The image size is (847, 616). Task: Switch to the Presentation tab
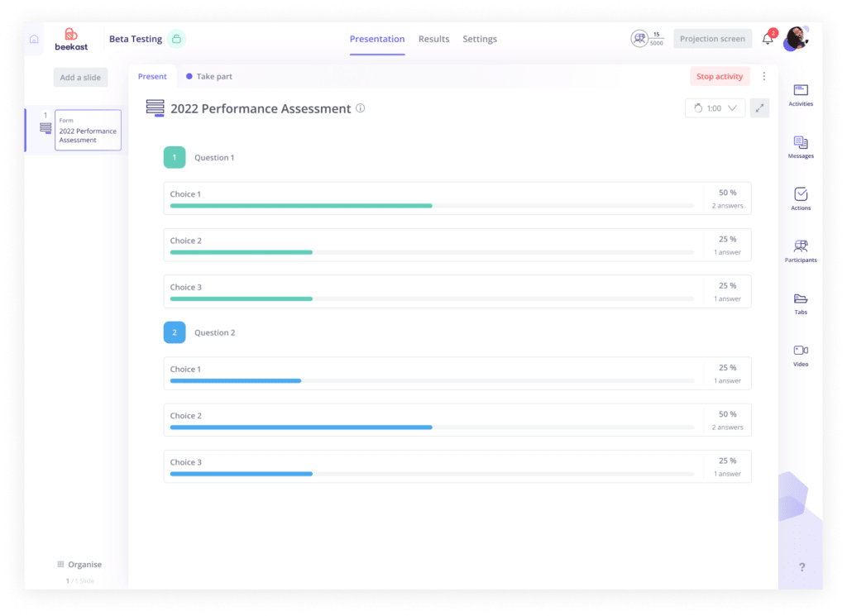pos(377,39)
